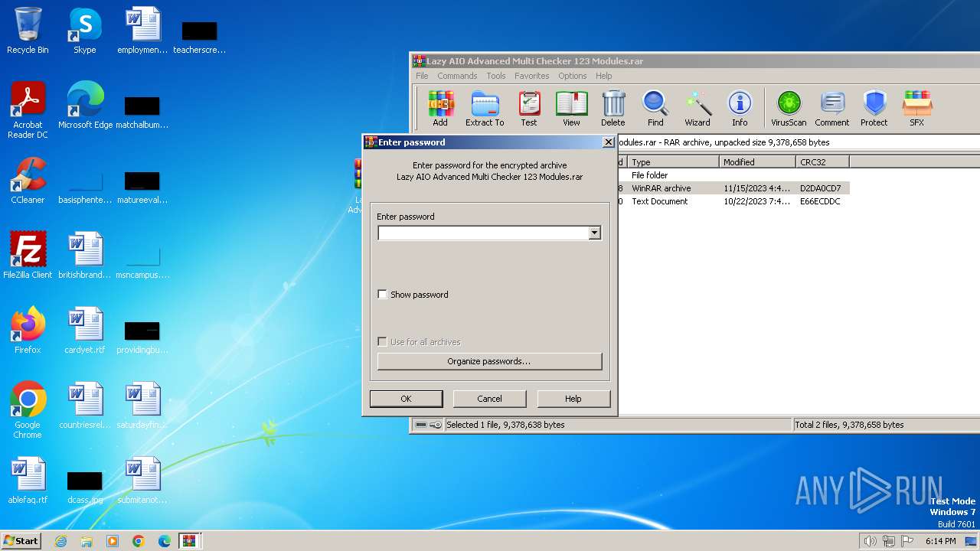Click the Test archive icon
Viewport: 980px width, 551px height.
tap(529, 108)
